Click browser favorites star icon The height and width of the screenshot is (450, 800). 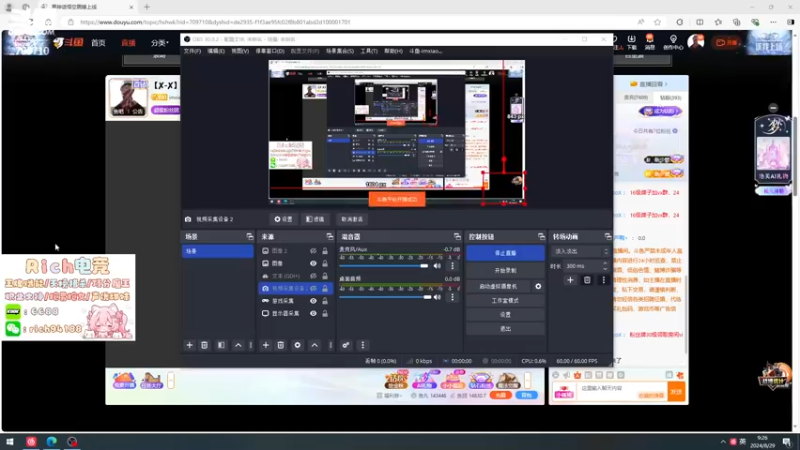click(x=657, y=22)
